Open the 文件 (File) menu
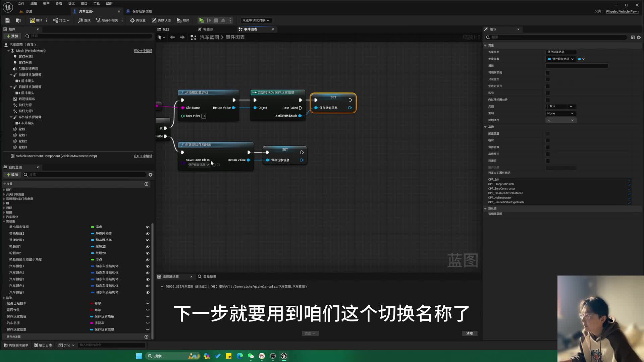 (21, 4)
